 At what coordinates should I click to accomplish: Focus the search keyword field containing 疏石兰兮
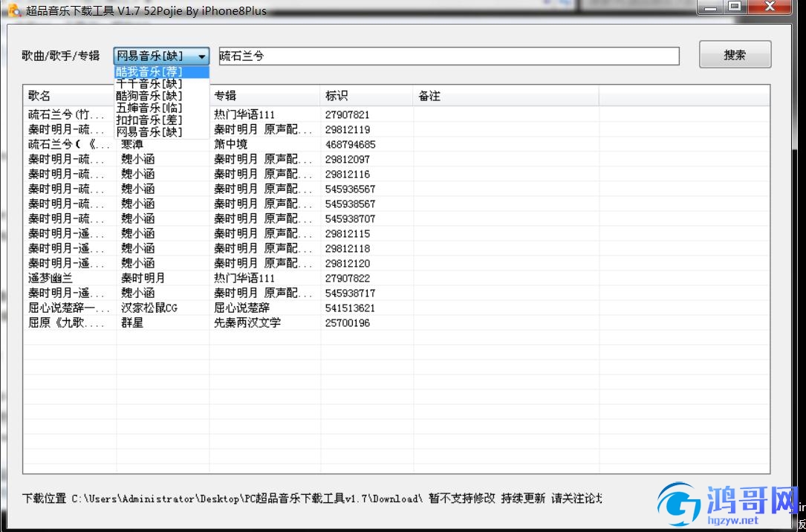click(449, 56)
